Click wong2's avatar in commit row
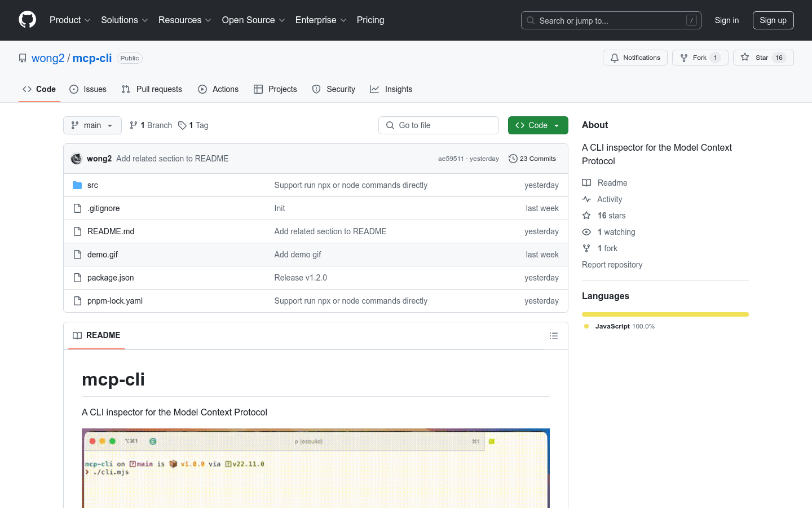 [x=77, y=159]
